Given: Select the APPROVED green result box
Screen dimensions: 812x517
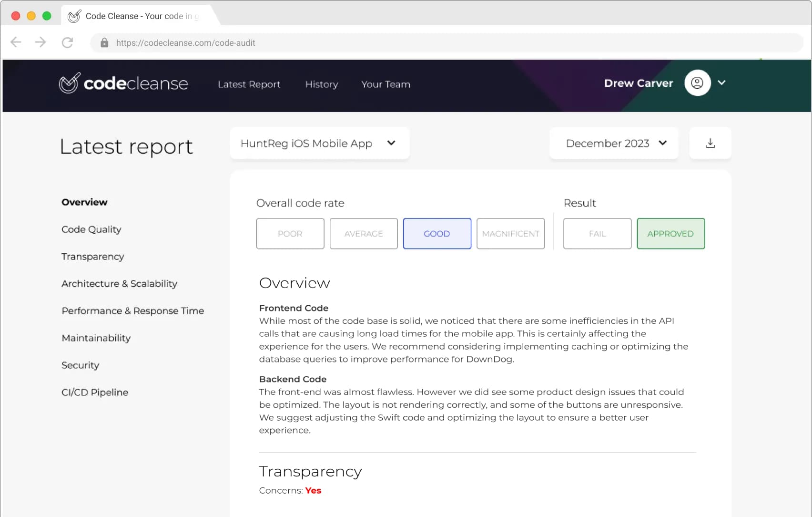Looking at the screenshot, I should click(670, 234).
